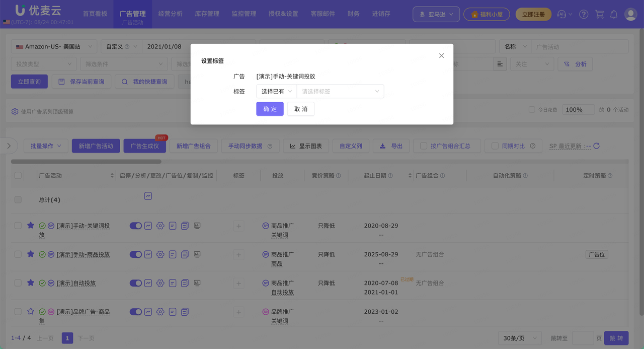Open the 首页看板 top menu
Viewport: 644px width, 349px height.
click(x=95, y=14)
